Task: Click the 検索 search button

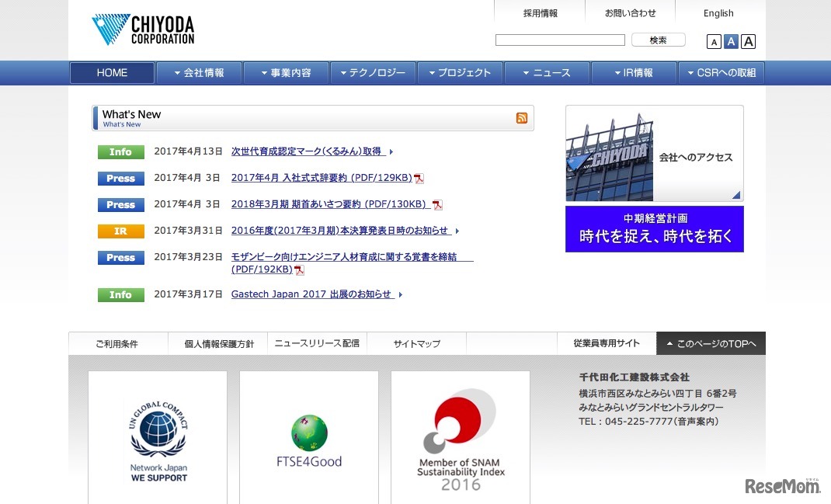Action: tap(659, 40)
